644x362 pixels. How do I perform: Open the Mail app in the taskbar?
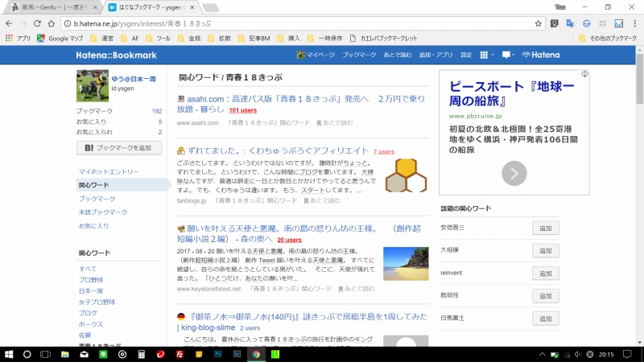click(85, 354)
